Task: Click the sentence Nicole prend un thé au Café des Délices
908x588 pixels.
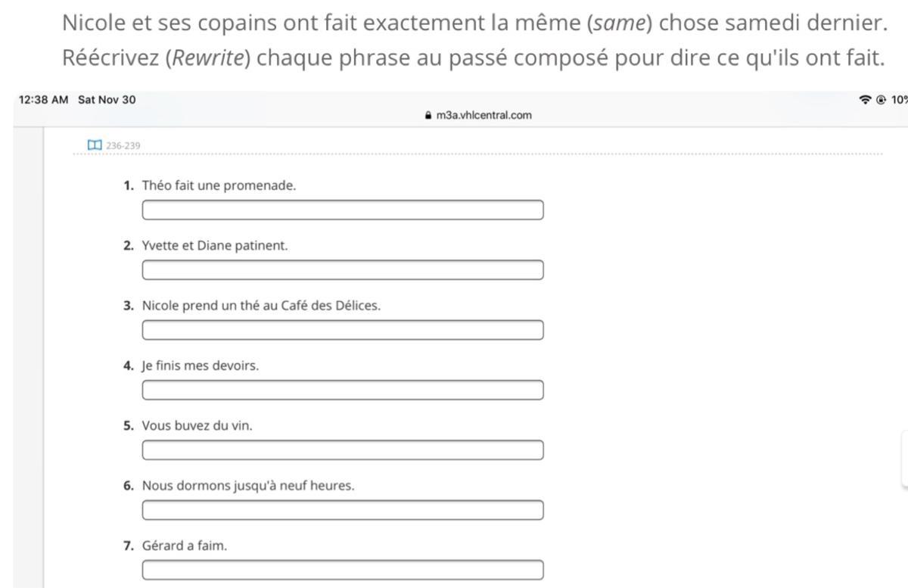Action: click(262, 306)
